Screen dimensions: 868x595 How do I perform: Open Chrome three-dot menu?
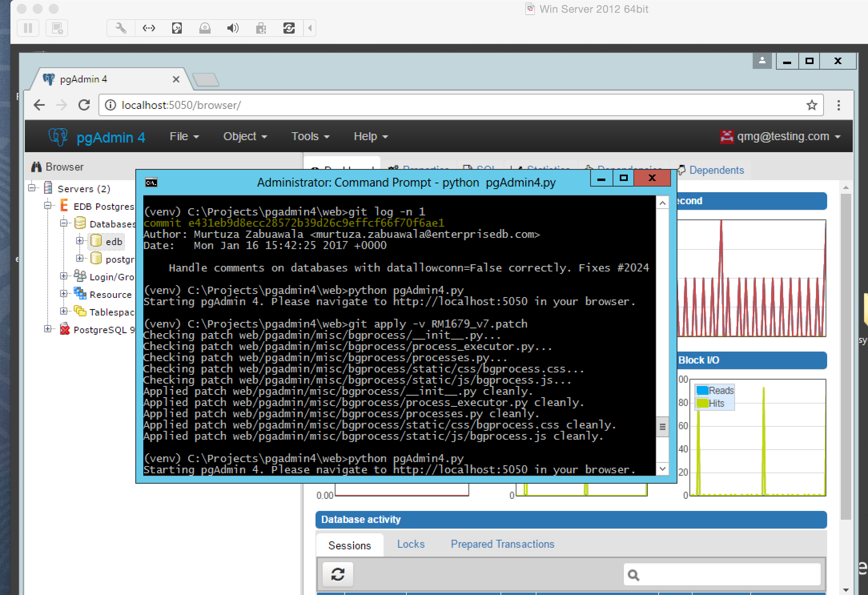(838, 105)
